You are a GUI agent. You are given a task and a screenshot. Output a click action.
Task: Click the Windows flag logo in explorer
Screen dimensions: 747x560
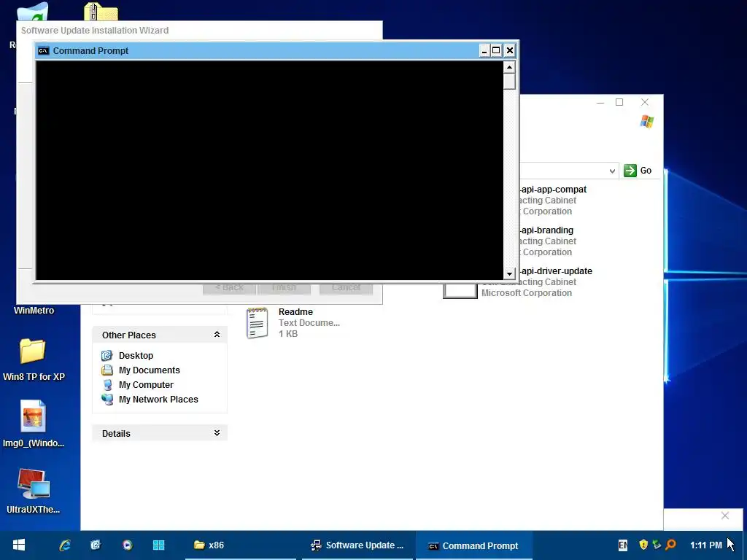(x=646, y=122)
